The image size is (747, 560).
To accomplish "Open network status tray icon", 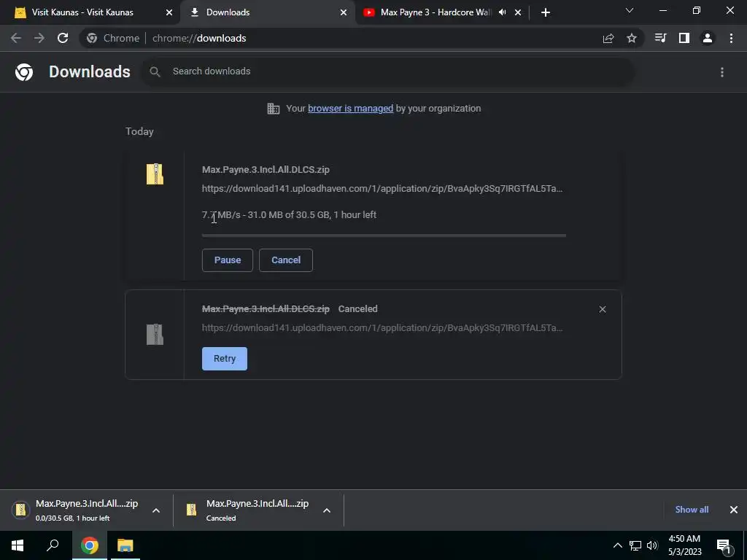I will pos(635,545).
